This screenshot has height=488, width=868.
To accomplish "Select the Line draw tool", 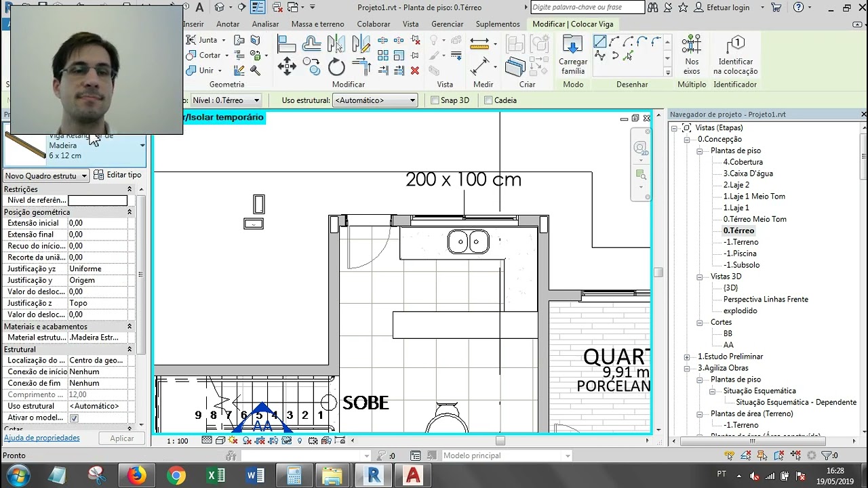I will coord(599,42).
